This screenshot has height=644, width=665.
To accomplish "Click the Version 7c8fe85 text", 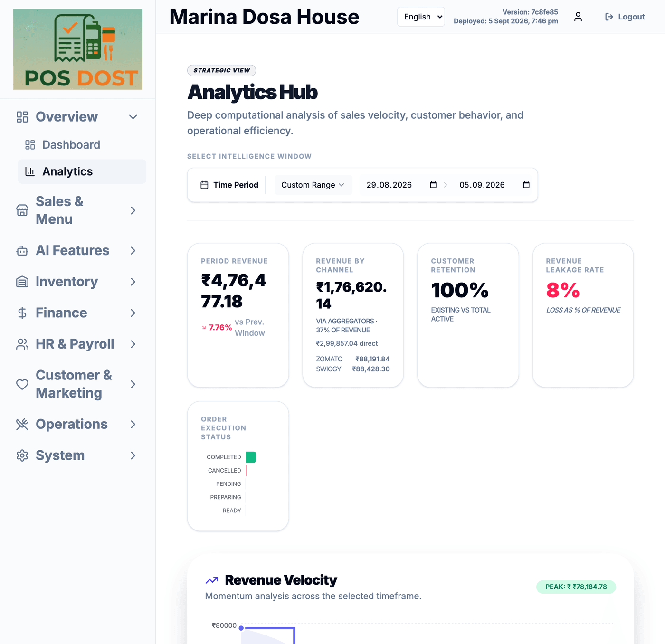I will (x=530, y=12).
